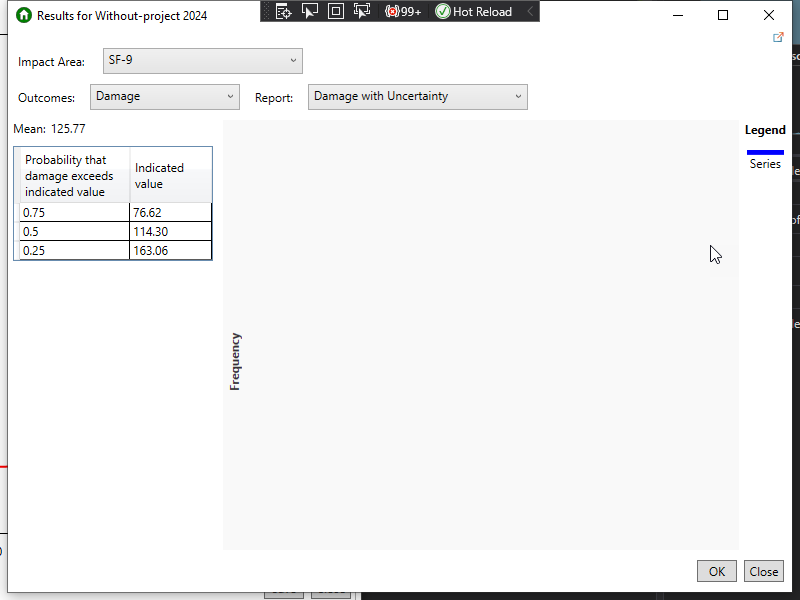Viewport: 800px width, 600px height.
Task: Click the Track Focused Element icon
Action: point(363,12)
